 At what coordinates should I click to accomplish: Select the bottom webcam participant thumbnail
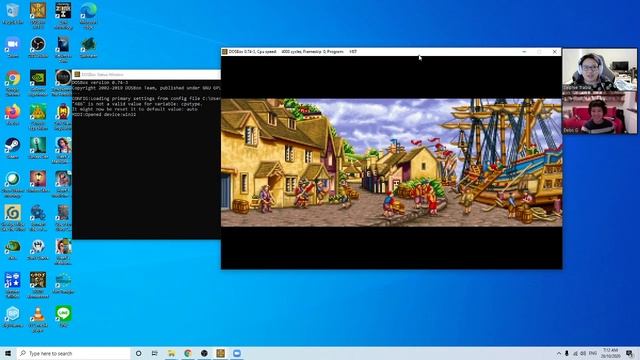click(600, 112)
